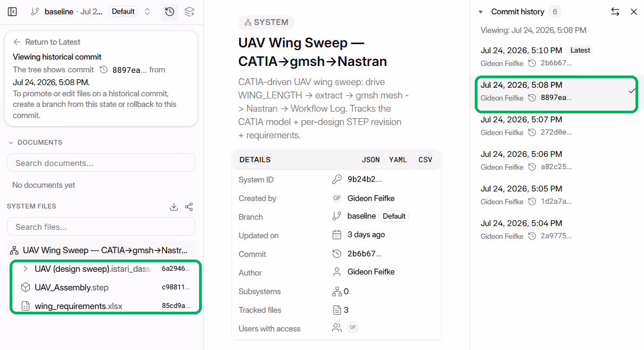Toggle branch selector up-down chevrons

147,12
